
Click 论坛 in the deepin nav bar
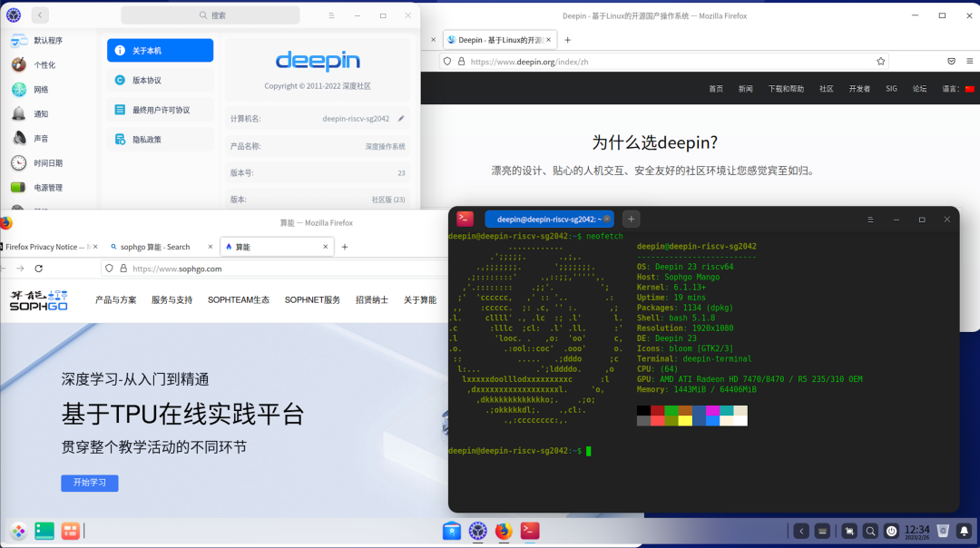click(919, 89)
